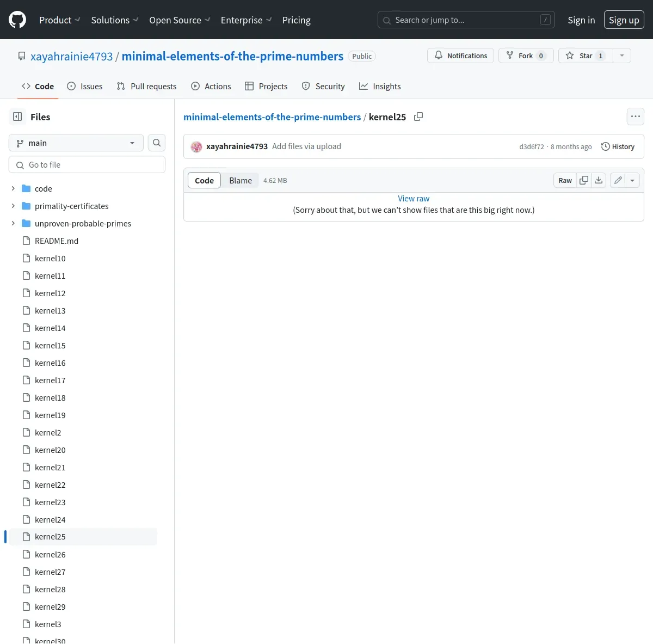
Task: Click the Notifications bell button
Action: pos(461,56)
